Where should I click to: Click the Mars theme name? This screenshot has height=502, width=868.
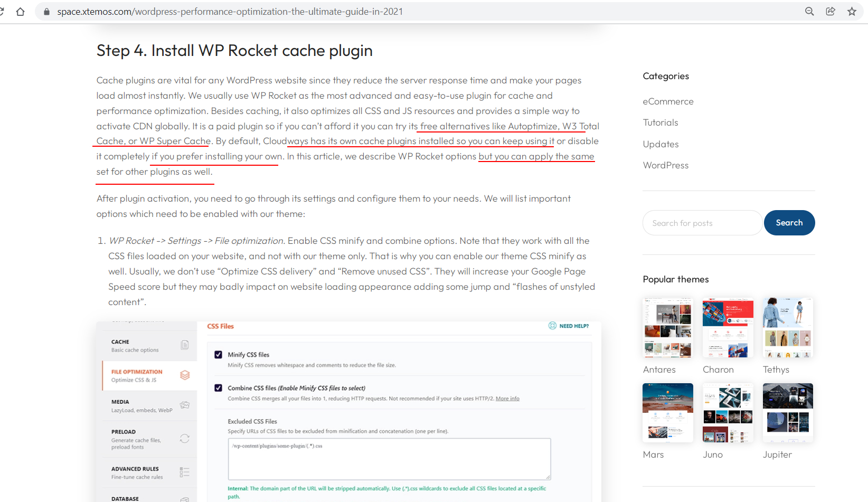[x=653, y=454]
